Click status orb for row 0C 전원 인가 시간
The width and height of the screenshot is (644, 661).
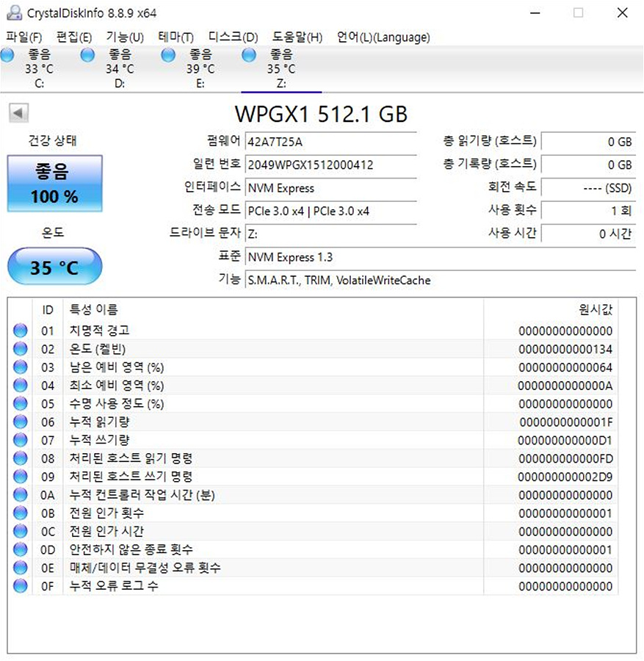[x=21, y=531]
